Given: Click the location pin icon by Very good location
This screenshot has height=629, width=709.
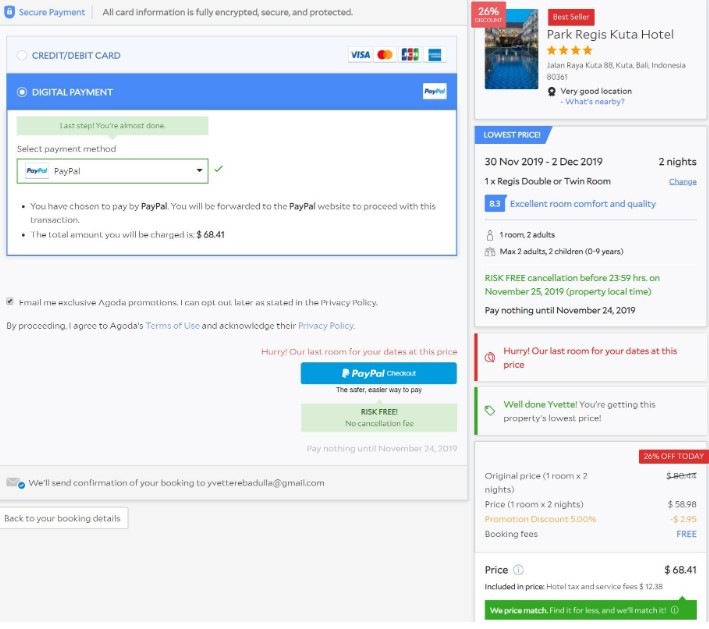Looking at the screenshot, I should [552, 92].
